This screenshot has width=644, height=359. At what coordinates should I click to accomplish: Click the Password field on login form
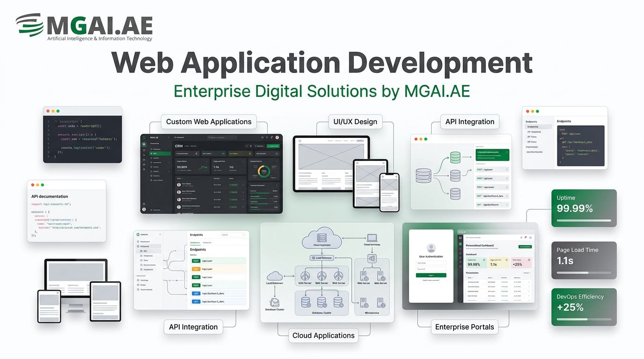click(x=431, y=269)
